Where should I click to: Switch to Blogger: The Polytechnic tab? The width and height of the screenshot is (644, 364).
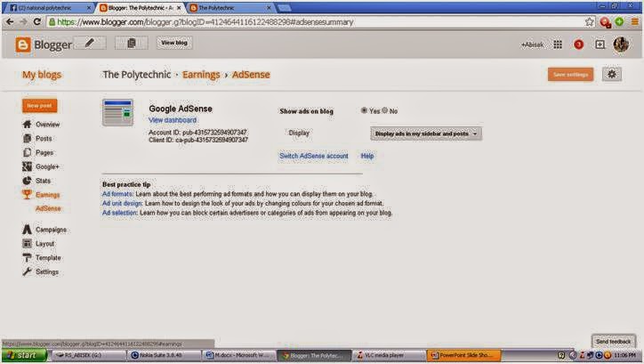coord(141,8)
